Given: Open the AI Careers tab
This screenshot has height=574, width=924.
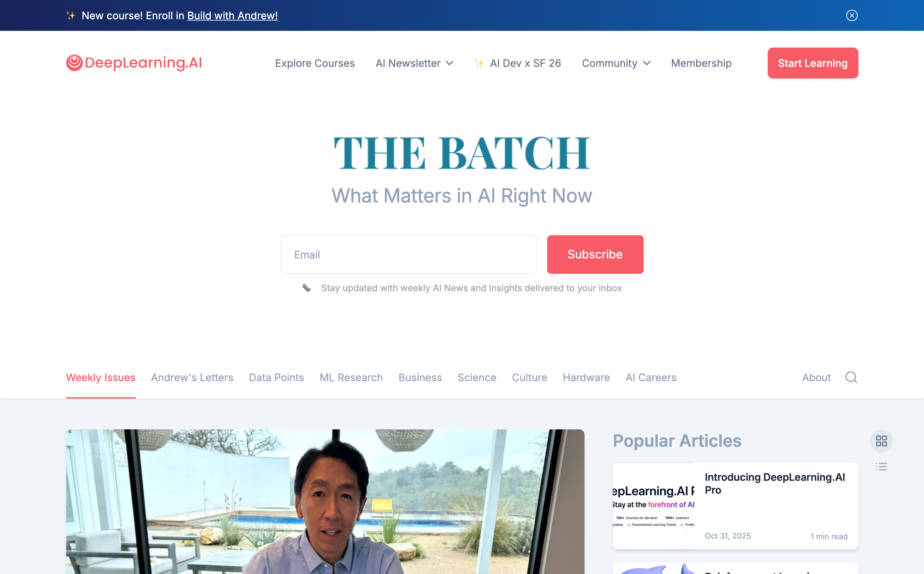Looking at the screenshot, I should point(651,377).
